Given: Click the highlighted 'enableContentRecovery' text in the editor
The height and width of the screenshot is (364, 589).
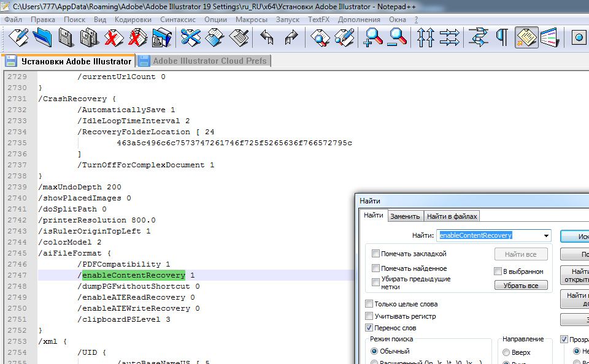Looking at the screenshot, I should (134, 275).
